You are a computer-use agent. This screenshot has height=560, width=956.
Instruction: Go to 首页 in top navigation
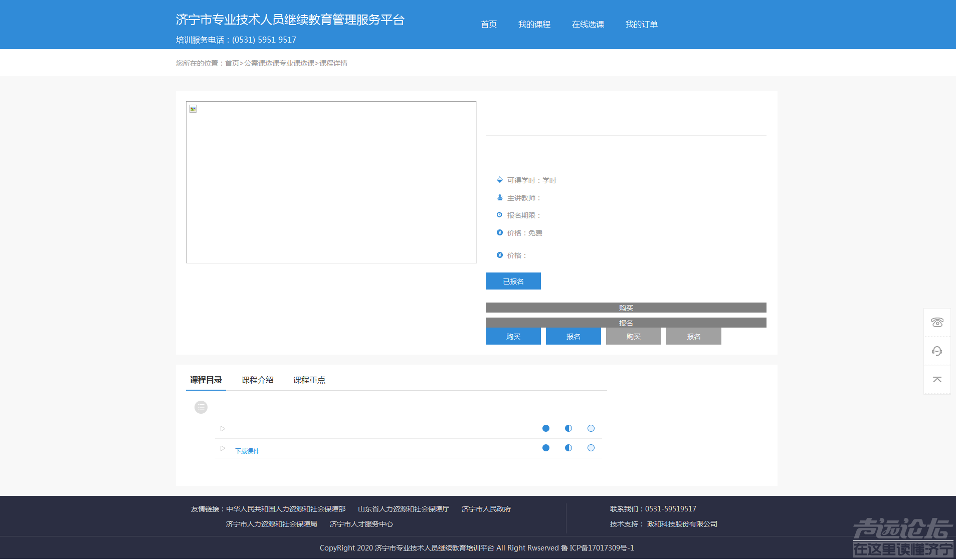489,25
